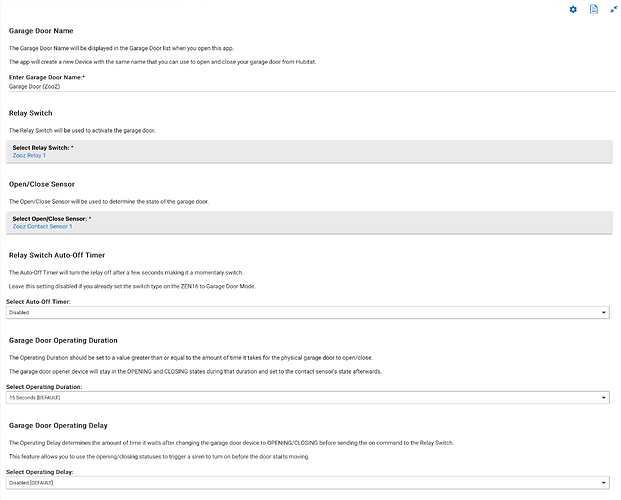Open the app settings gear icon
This screenshot has height=500, width=621.
(x=573, y=9)
